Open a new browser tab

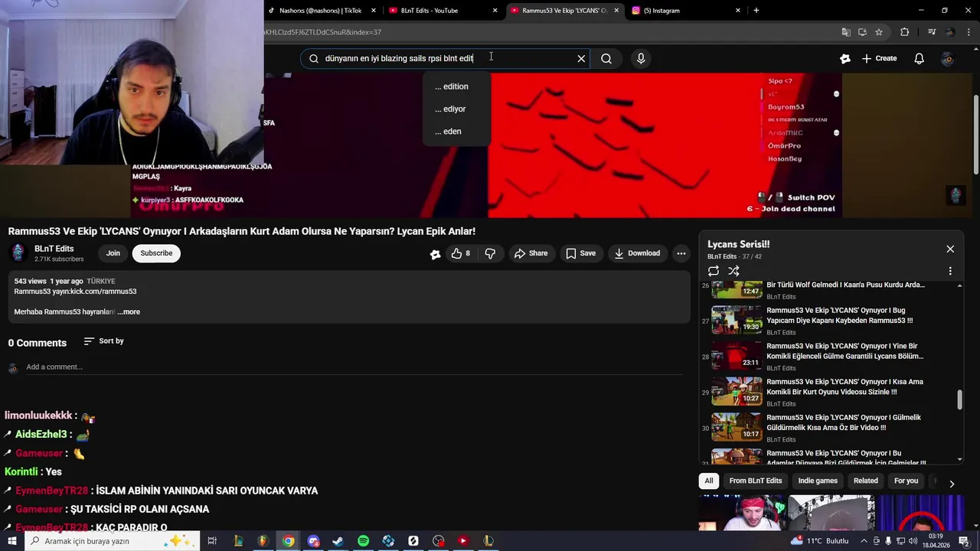point(756,11)
